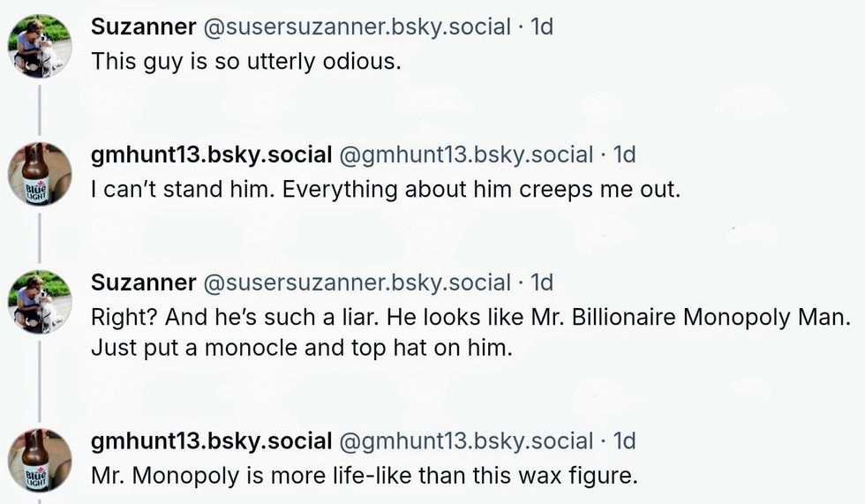
Task: Click the 1d timestamp on the 'utterly odious' post
Action: pyautogui.click(x=539, y=26)
